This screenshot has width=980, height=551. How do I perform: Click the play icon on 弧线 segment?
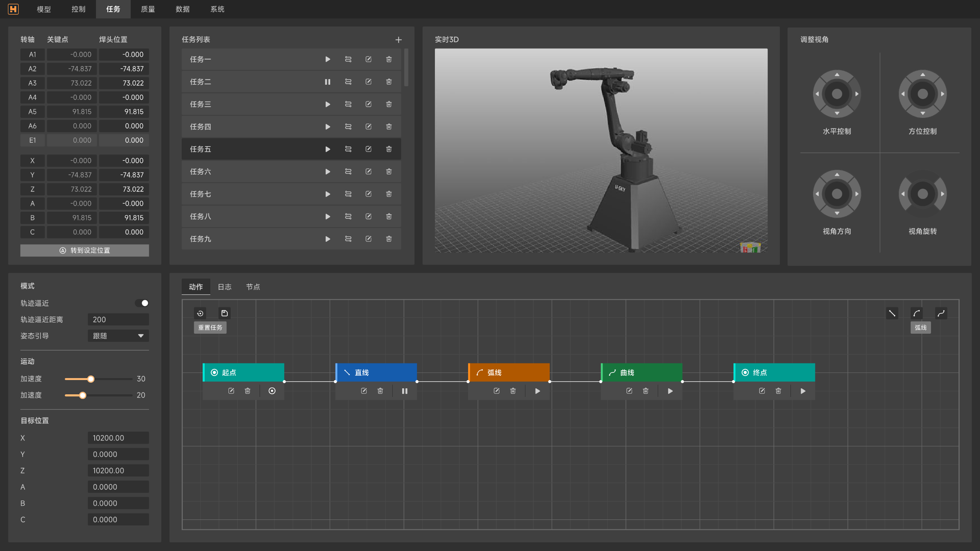537,391
